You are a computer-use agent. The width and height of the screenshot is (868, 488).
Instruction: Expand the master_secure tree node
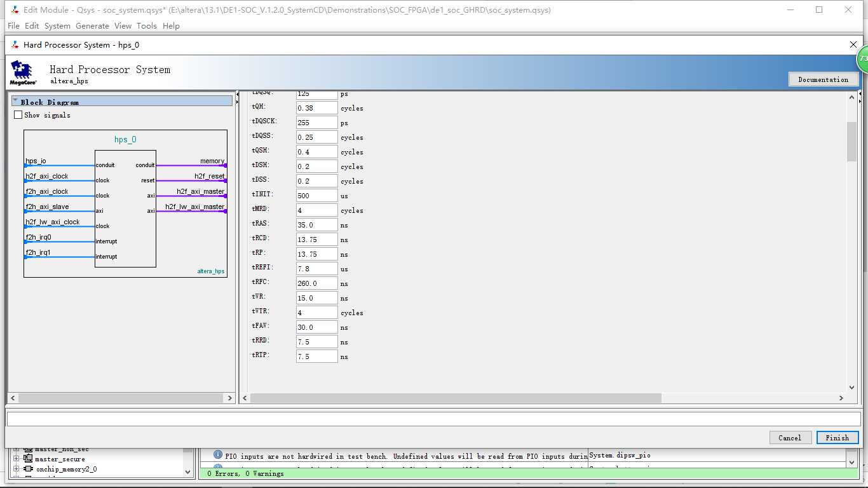pyautogui.click(x=16, y=459)
